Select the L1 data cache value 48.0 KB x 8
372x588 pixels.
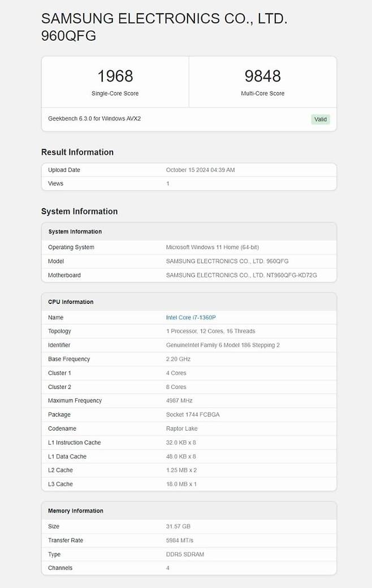tap(181, 456)
